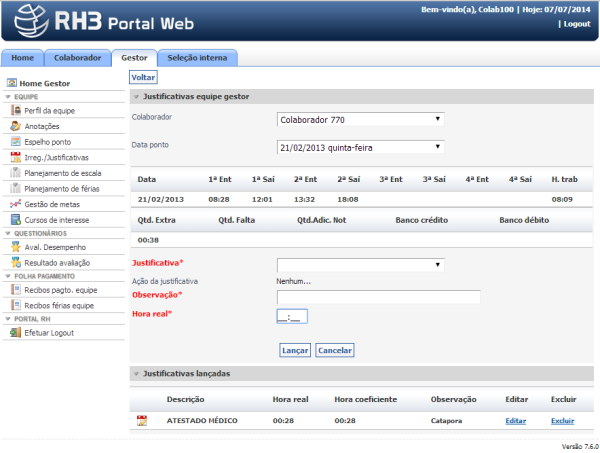600x453 pixels.
Task: Click the Gestão de metas chart icon
Action: coord(16,204)
